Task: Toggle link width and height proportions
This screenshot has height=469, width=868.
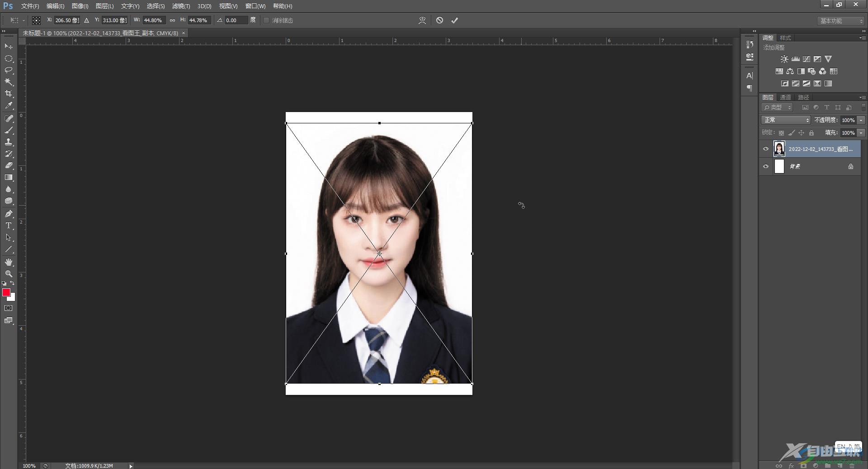Action: pyautogui.click(x=172, y=20)
